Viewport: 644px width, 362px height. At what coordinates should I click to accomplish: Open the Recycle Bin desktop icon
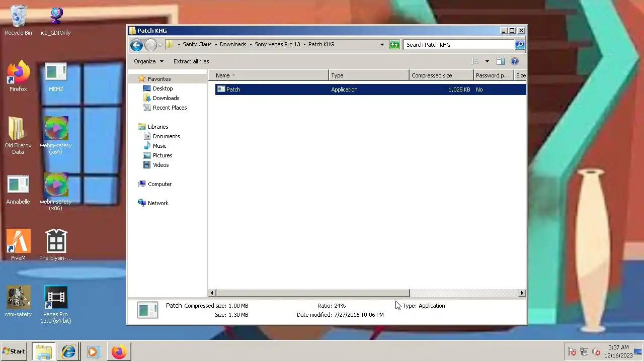click(18, 20)
